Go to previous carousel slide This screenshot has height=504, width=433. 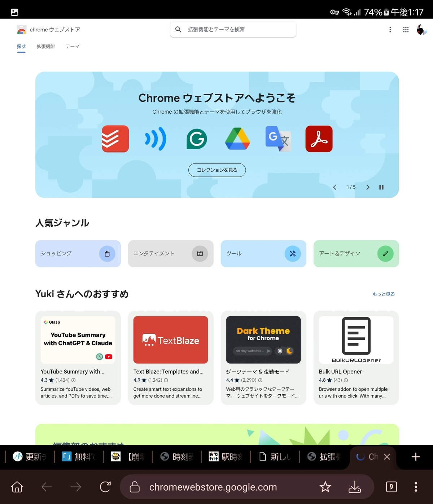coord(335,187)
